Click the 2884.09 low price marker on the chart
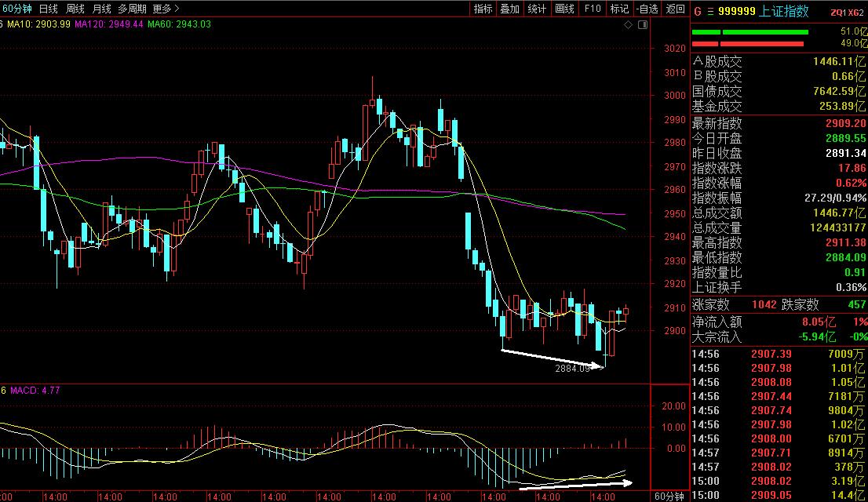The height and width of the screenshot is (502, 868). click(572, 369)
